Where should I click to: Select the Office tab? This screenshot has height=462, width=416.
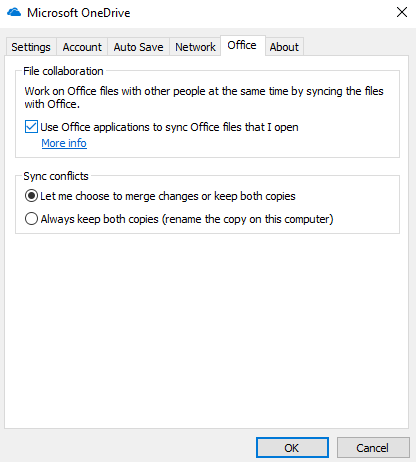242,45
